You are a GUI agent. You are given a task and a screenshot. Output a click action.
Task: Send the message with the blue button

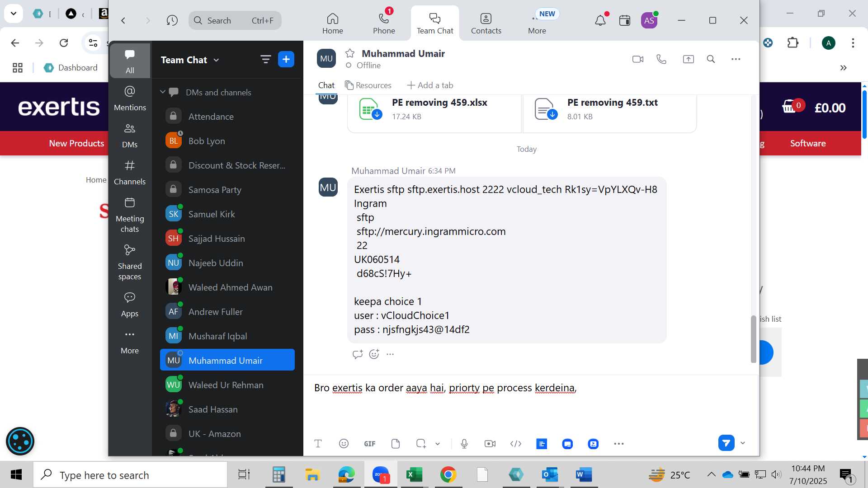[726, 443]
